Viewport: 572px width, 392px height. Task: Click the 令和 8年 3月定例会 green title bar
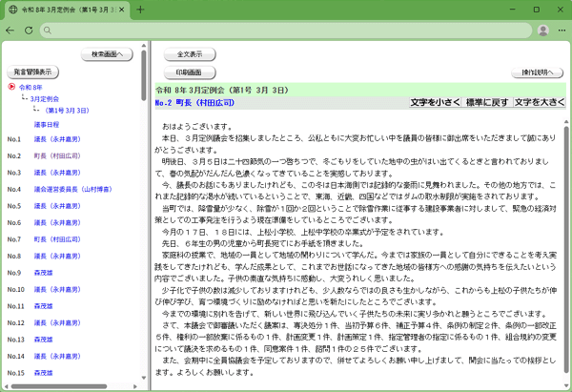coord(360,90)
